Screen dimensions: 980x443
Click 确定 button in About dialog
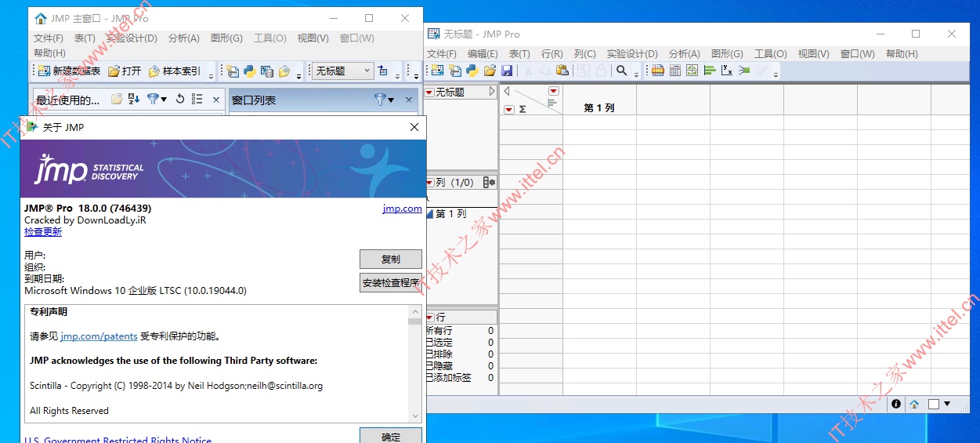[x=391, y=435]
